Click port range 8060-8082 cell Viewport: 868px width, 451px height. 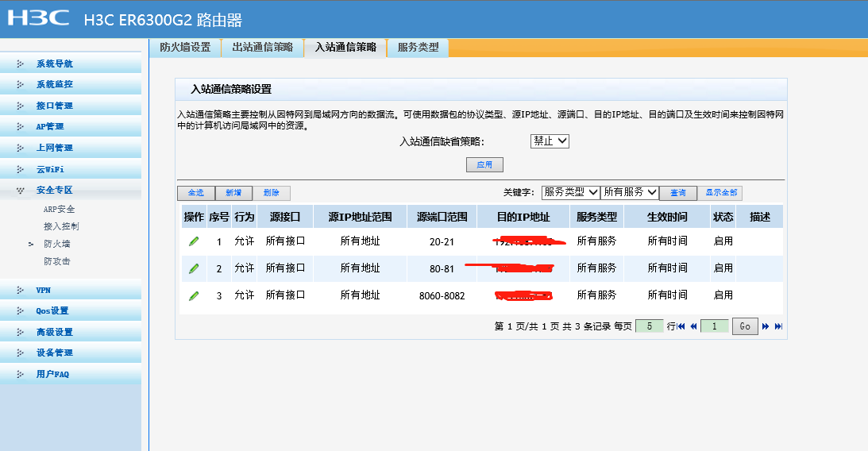(x=442, y=296)
